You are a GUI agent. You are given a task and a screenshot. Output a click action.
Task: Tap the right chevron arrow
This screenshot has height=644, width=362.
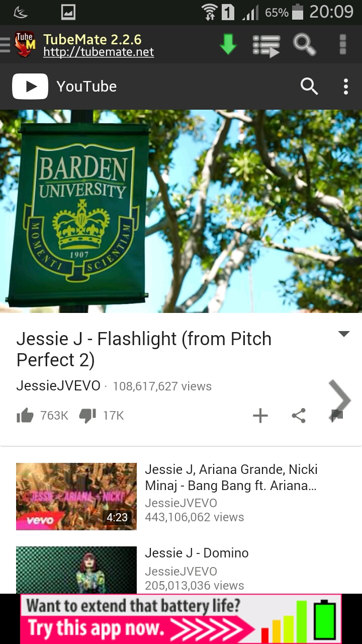click(x=340, y=400)
